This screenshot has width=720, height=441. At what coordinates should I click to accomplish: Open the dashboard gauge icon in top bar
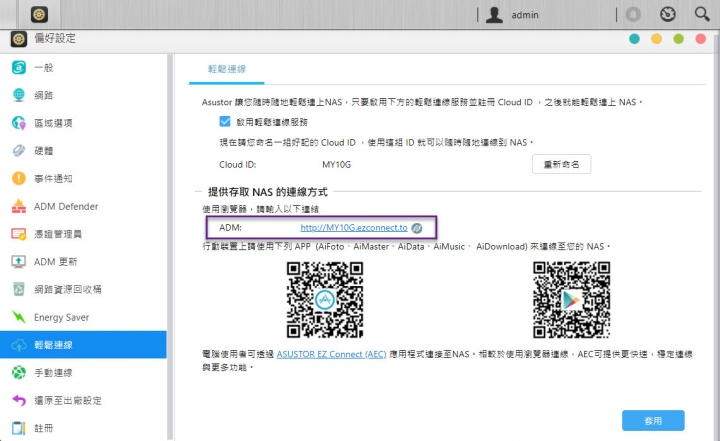pos(668,14)
